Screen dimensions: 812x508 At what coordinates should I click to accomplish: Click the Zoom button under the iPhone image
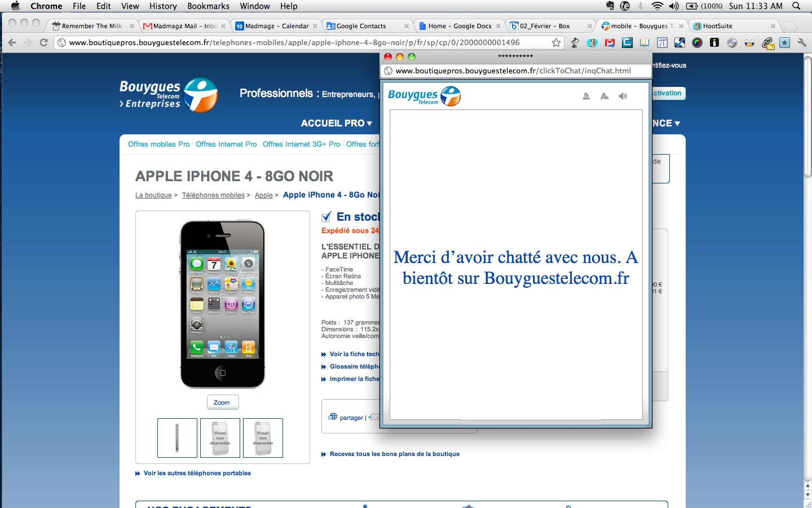pyautogui.click(x=222, y=402)
